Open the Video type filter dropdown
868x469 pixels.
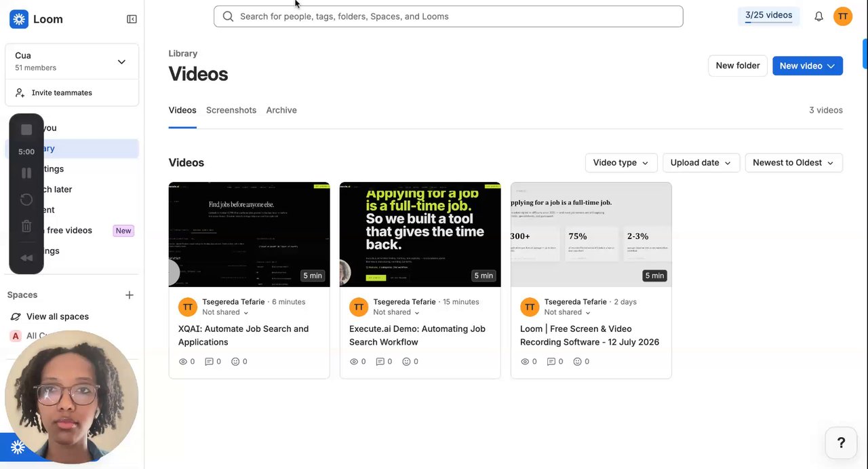coord(621,163)
